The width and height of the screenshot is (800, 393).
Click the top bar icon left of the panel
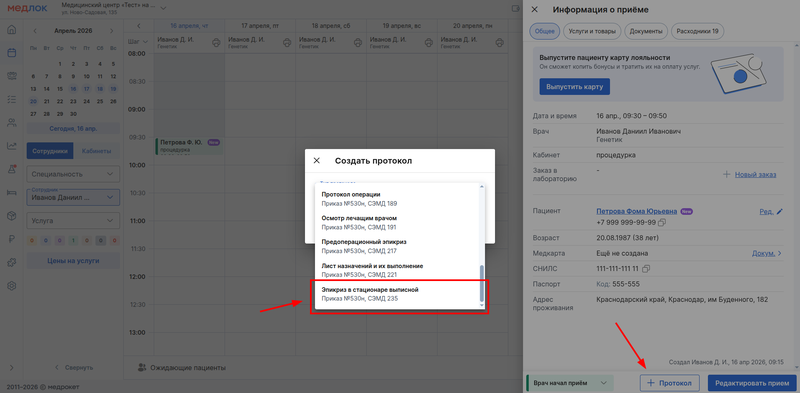pyautogui.click(x=515, y=8)
